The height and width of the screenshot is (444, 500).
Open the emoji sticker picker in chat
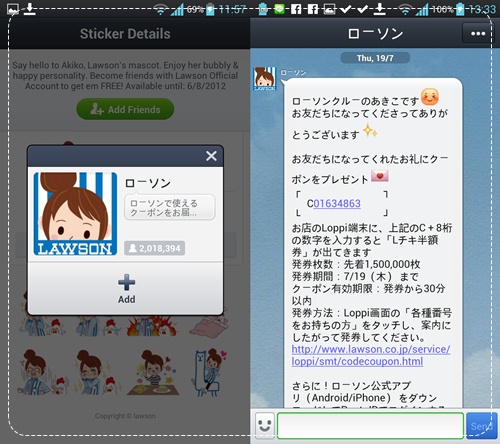pos(265,425)
